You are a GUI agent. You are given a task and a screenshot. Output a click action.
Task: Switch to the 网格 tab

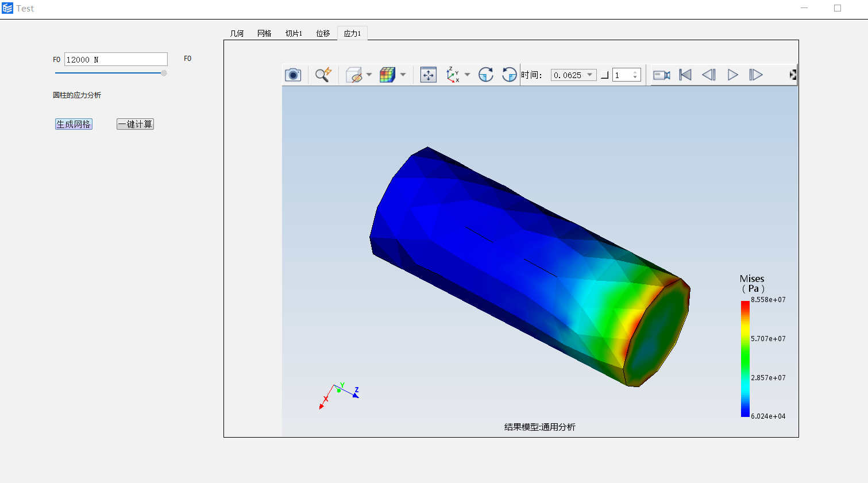(264, 33)
